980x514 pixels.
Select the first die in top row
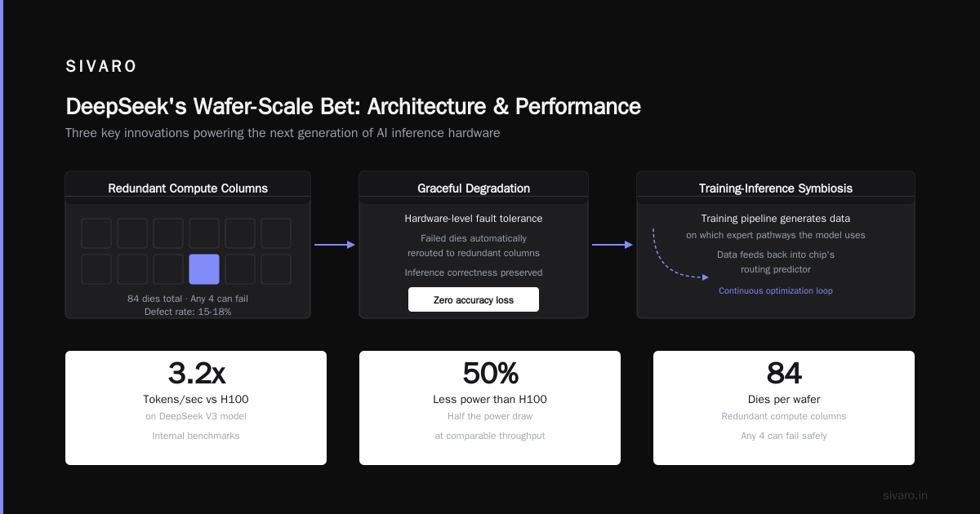(96, 233)
